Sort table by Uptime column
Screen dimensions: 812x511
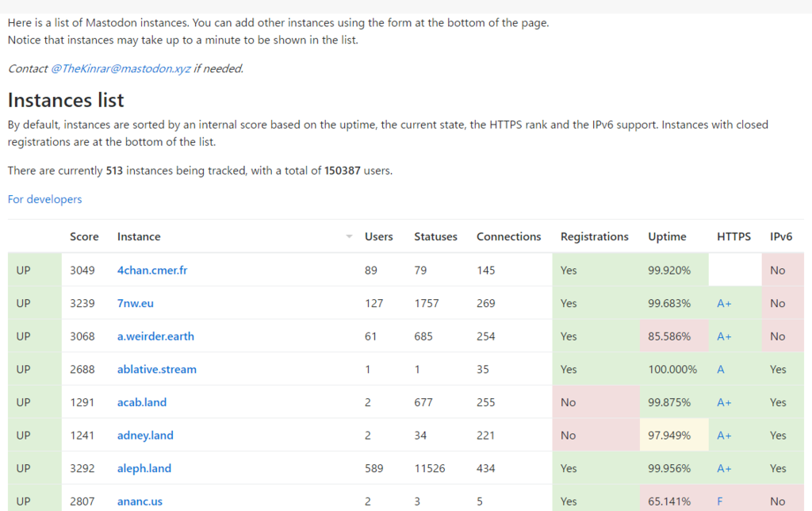coord(667,236)
